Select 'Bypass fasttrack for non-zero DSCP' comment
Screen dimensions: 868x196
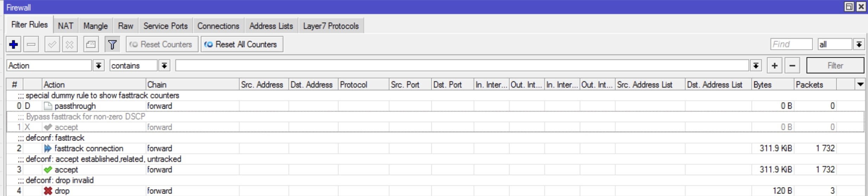[85, 116]
